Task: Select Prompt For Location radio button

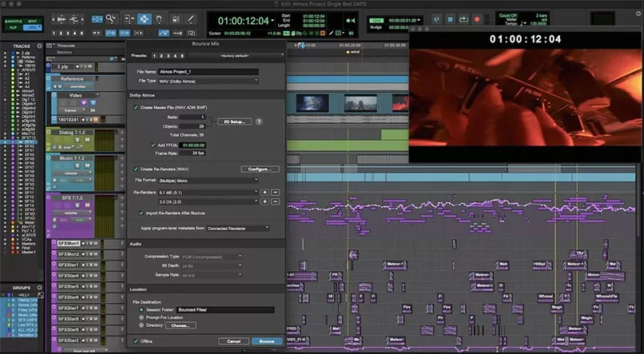Action: 141,317
